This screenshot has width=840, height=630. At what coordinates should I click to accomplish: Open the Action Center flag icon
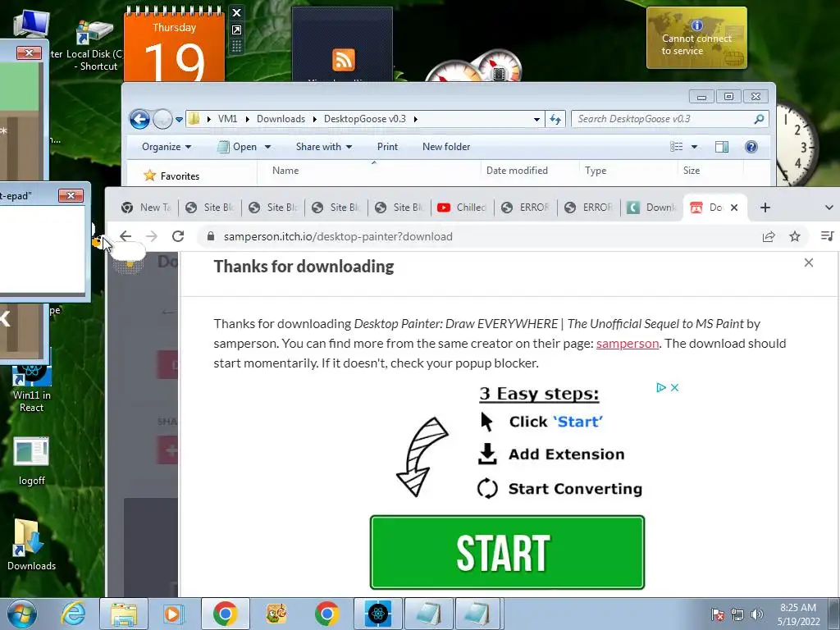(717, 614)
